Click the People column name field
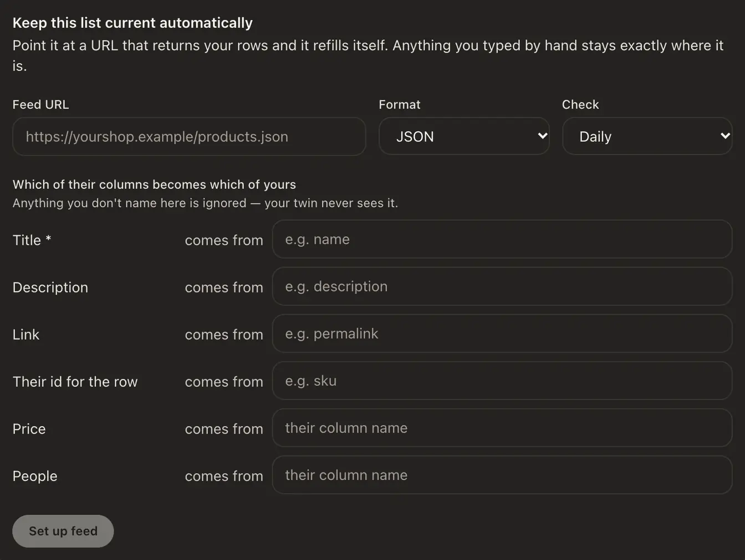The image size is (745, 560). [502, 475]
